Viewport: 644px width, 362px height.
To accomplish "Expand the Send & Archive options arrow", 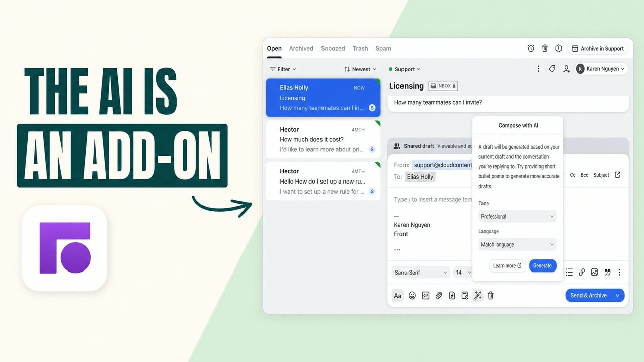I will (618, 295).
